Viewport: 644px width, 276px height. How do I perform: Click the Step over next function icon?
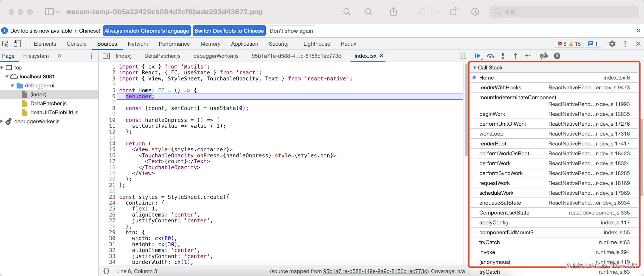point(490,56)
